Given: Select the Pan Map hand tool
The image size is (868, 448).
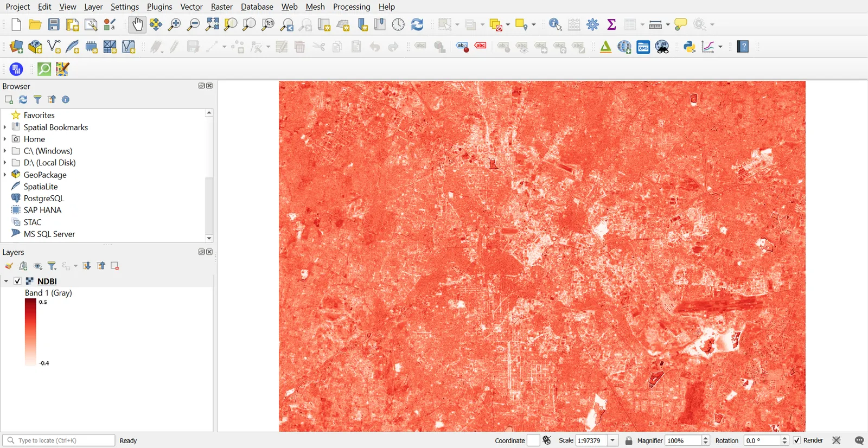Looking at the screenshot, I should (138, 24).
